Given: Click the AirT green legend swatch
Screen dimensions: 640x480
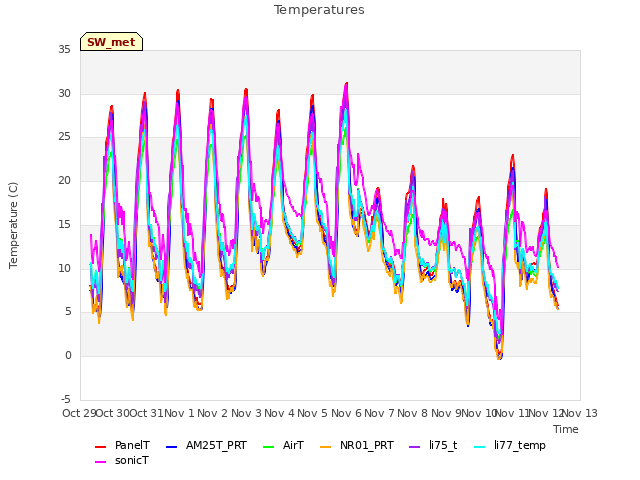Looking at the screenshot, I should pos(269,447).
